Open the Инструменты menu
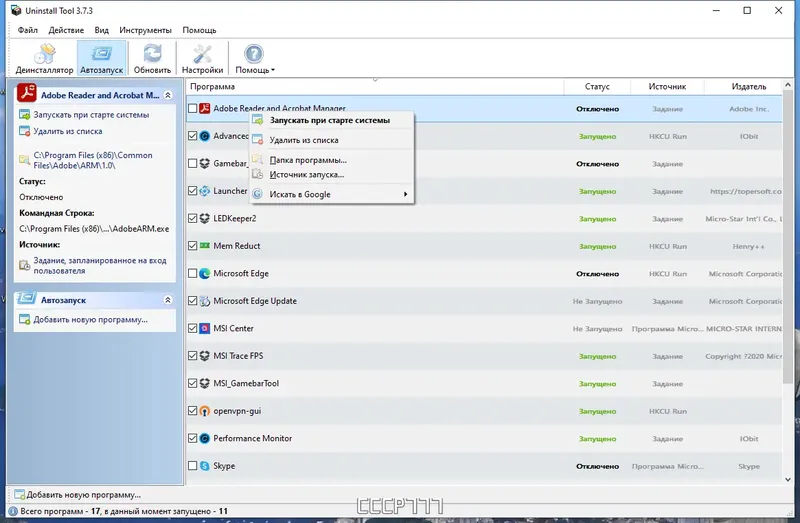 [x=145, y=30]
